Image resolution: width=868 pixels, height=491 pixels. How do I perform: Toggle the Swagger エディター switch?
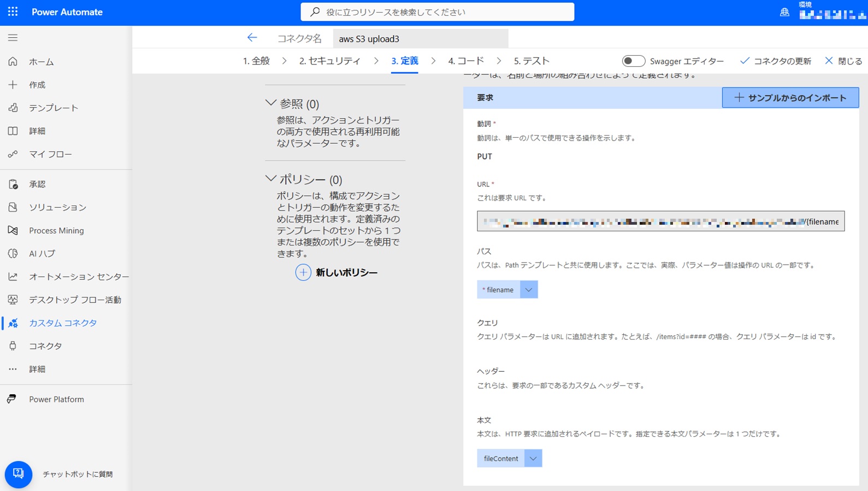[x=634, y=61]
